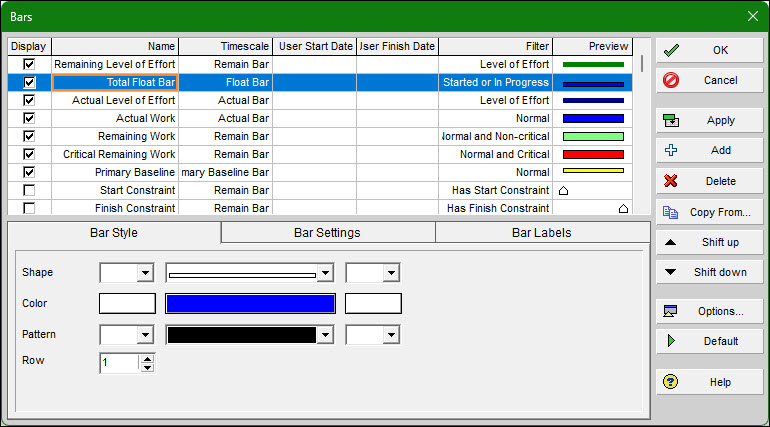Click the red X Delete icon
The width and height of the screenshot is (770, 427).
(x=671, y=181)
